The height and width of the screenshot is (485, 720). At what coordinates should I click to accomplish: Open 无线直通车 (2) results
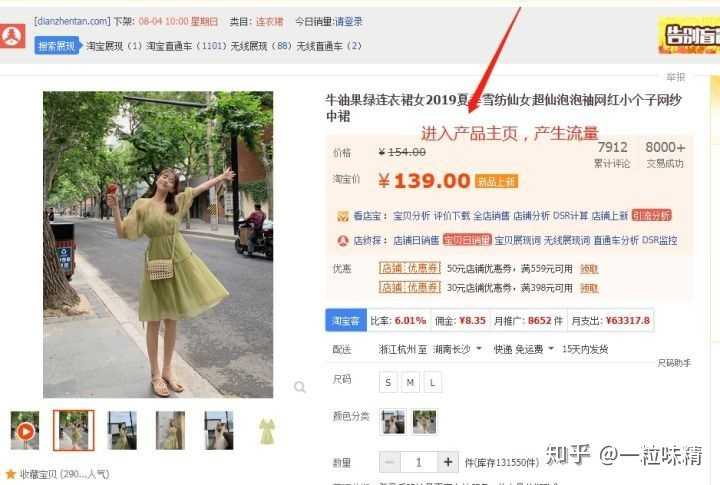[x=329, y=46]
